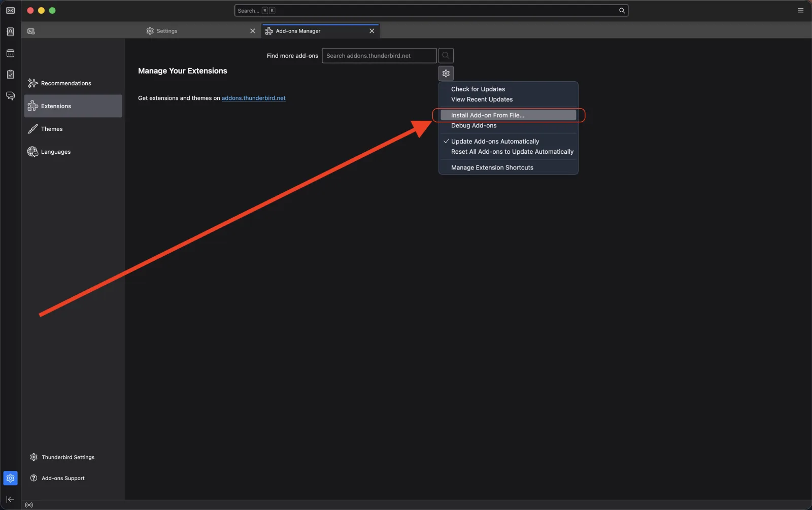
Task: Focus the Search addons.thunderbird.net field
Action: (x=379, y=55)
